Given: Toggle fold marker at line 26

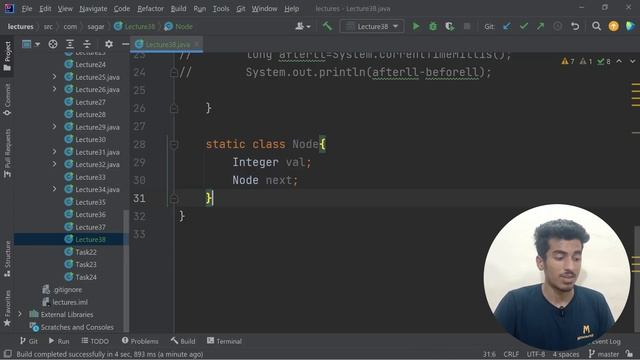Looking at the screenshot, I should point(174,109).
